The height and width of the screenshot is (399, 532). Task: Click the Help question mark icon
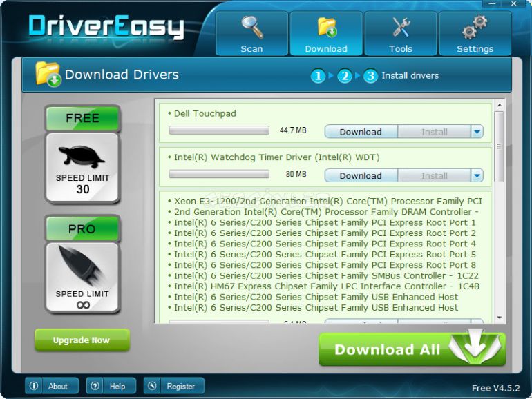point(95,386)
